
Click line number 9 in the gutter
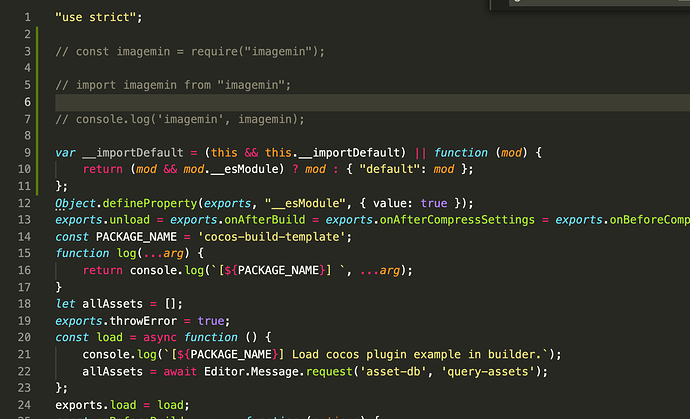coord(28,153)
